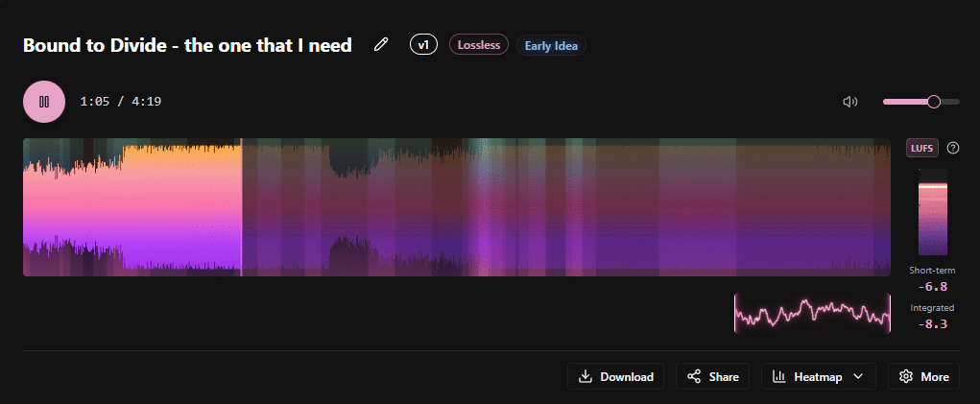980x404 pixels.
Task: Click the download arrow icon
Action: tap(586, 377)
